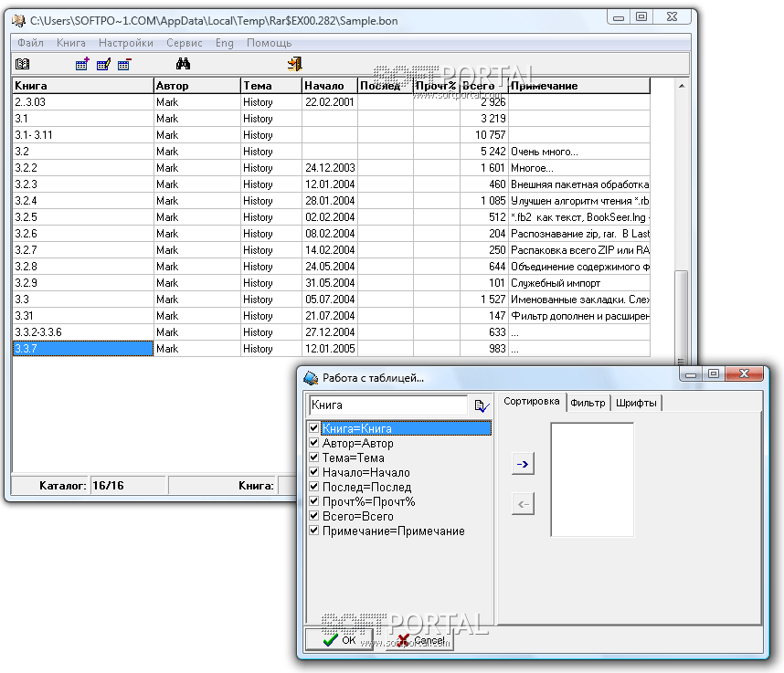Toggle the Всего=Всего checkbox

[x=314, y=516]
